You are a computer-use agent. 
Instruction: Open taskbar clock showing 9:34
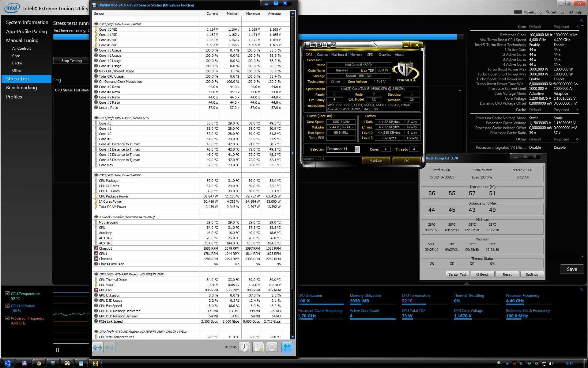(570, 364)
